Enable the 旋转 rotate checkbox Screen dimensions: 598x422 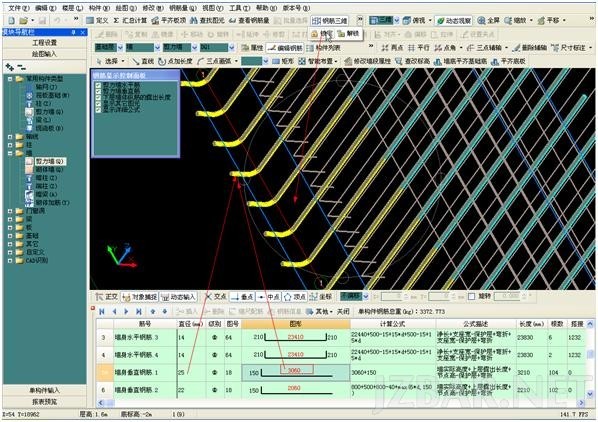tap(472, 296)
